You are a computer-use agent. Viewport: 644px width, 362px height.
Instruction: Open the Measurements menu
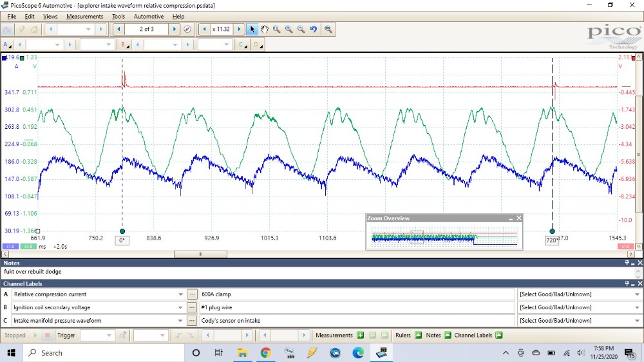coord(84,16)
